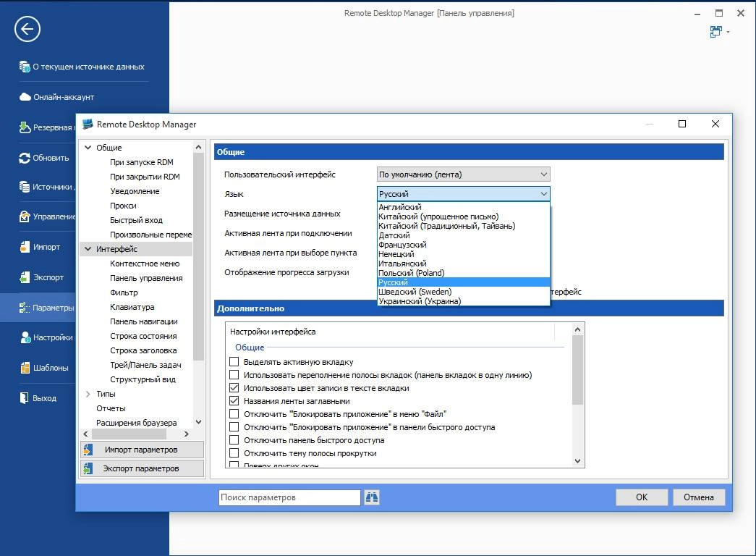The height and width of the screenshot is (556, 756).
Task: Select 'Расширения браузера' tree item
Action: 137,423
